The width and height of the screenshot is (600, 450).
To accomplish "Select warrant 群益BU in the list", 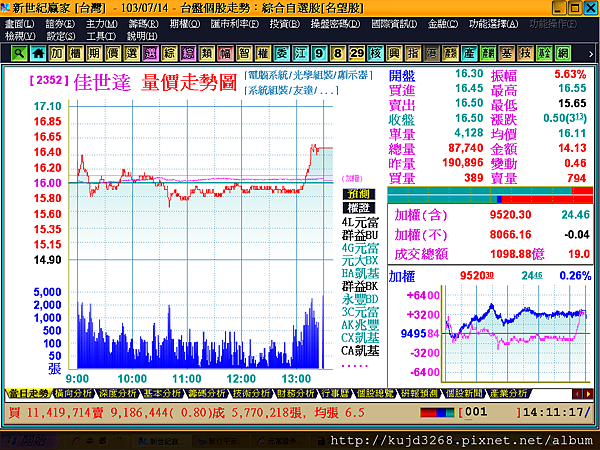I will click(x=360, y=235).
